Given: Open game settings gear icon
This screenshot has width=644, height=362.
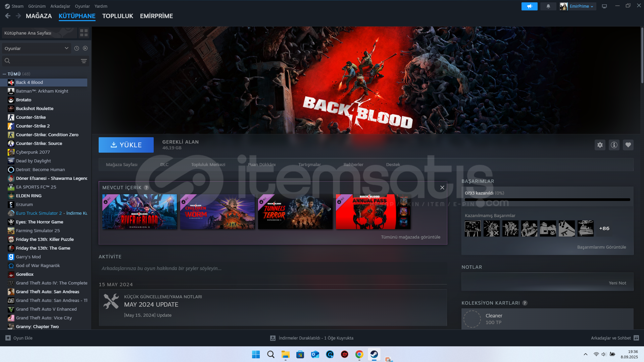Looking at the screenshot, I should (600, 145).
